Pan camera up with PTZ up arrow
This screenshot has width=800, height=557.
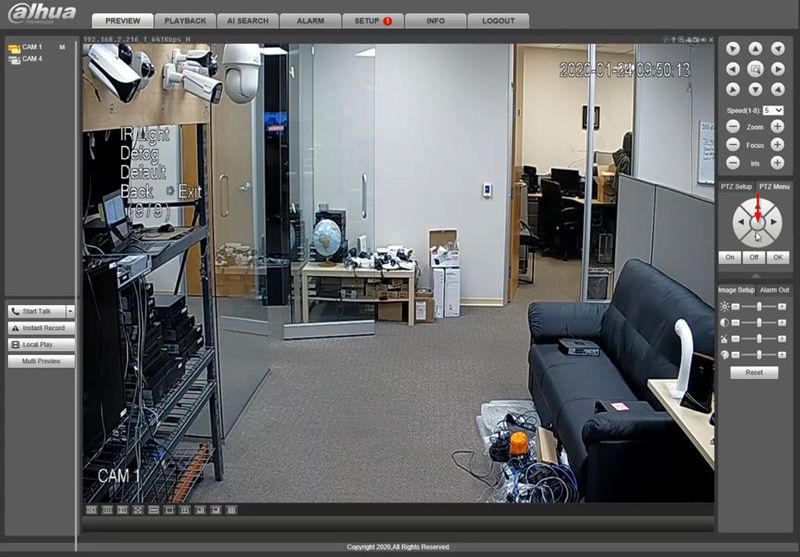(755, 48)
